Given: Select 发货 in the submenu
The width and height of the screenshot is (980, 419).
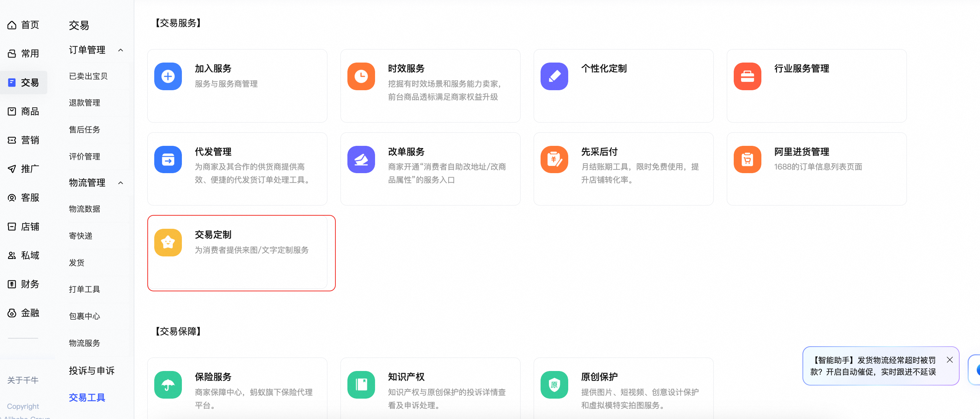Looking at the screenshot, I should coord(76,263).
